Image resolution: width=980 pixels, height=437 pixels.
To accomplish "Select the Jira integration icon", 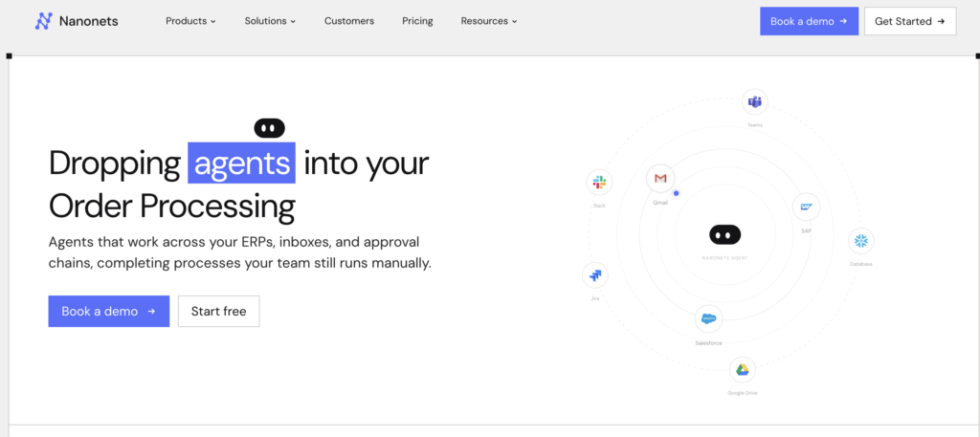I will [595, 275].
